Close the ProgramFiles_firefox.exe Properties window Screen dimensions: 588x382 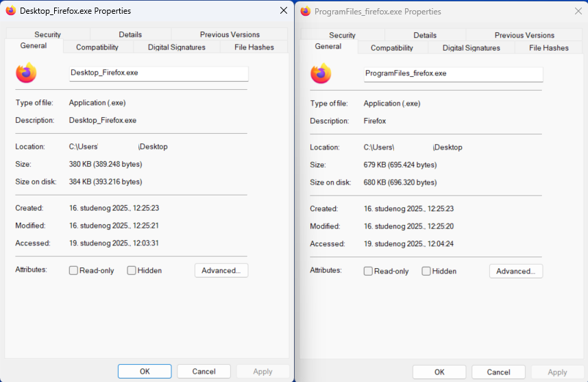tap(578, 11)
